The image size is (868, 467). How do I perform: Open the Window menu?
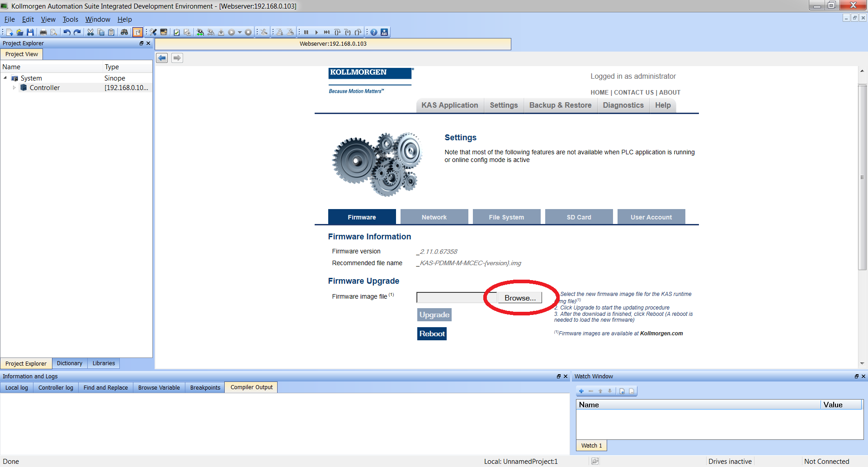(x=98, y=19)
